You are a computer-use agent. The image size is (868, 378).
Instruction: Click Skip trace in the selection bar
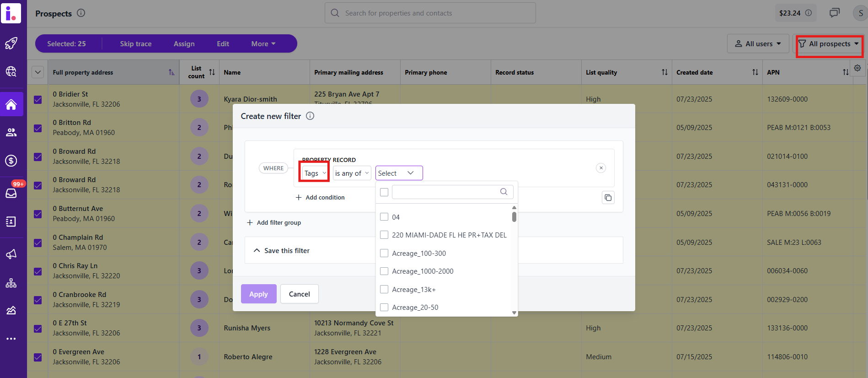click(x=136, y=44)
